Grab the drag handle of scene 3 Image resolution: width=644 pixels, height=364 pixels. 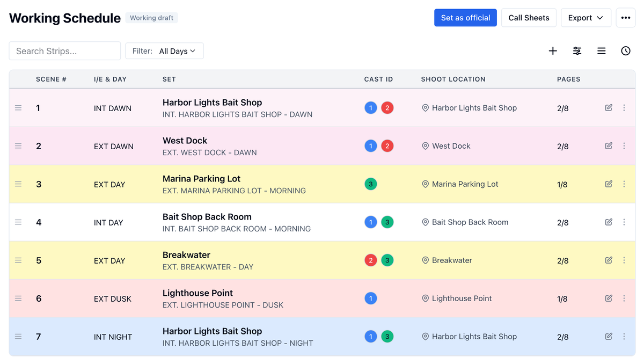(x=18, y=184)
